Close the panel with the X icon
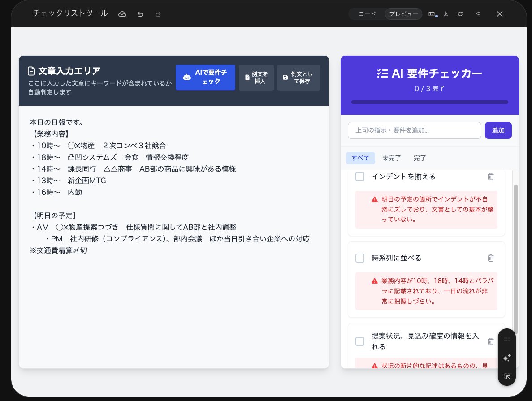Viewport: 532px width, 401px height. click(x=499, y=14)
